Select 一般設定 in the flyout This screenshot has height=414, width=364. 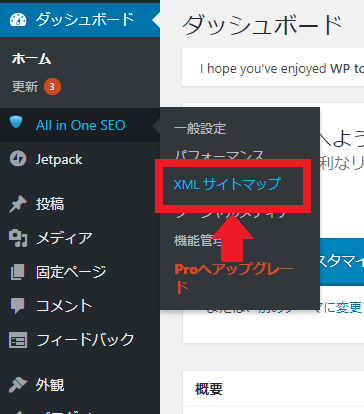200,129
